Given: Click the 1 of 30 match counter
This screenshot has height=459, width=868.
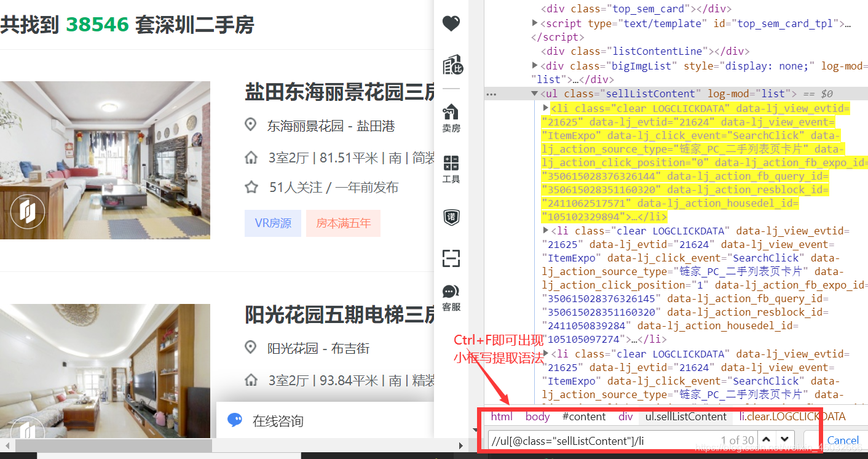Looking at the screenshot, I should pyautogui.click(x=737, y=440).
